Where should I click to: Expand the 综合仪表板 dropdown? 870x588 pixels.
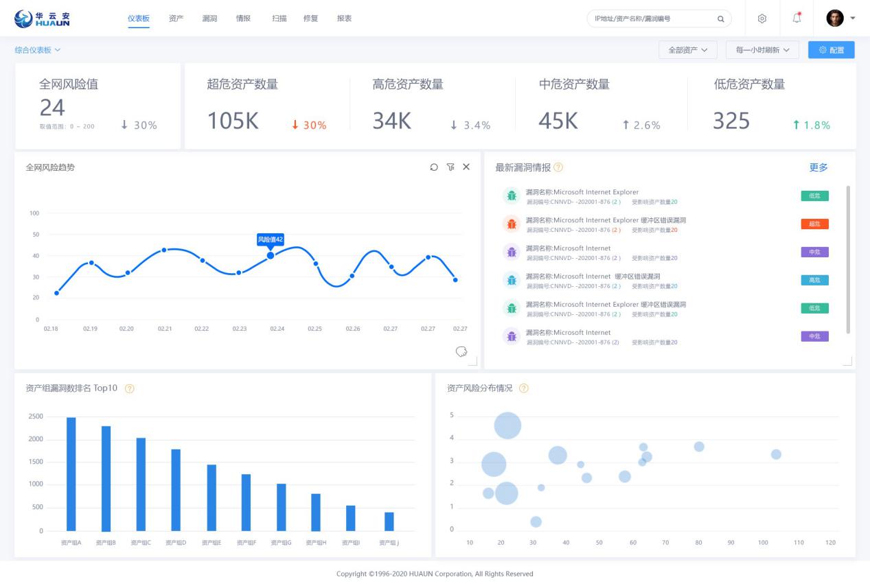pyautogui.click(x=38, y=50)
